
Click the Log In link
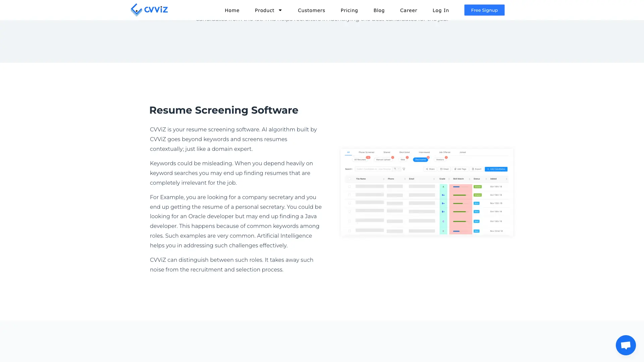tap(440, 10)
